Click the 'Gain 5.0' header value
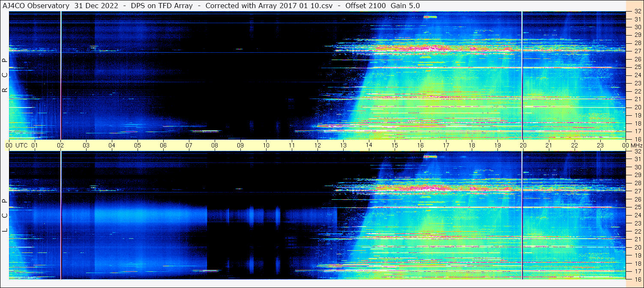 (x=405, y=6)
